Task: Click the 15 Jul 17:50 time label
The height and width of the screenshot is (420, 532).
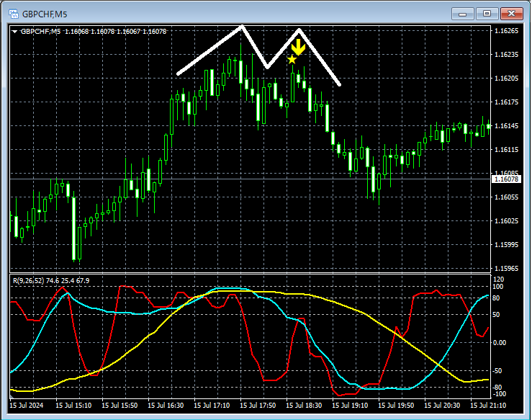Action: click(x=258, y=406)
